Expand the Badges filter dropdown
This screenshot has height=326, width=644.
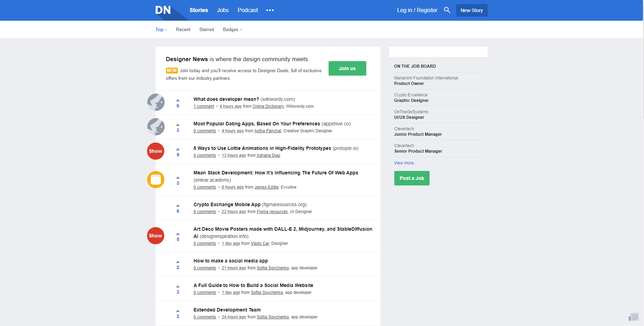232,29
